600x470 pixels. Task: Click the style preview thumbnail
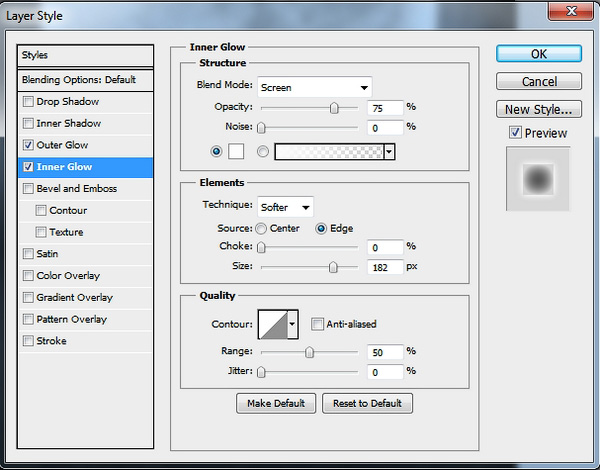click(x=538, y=179)
